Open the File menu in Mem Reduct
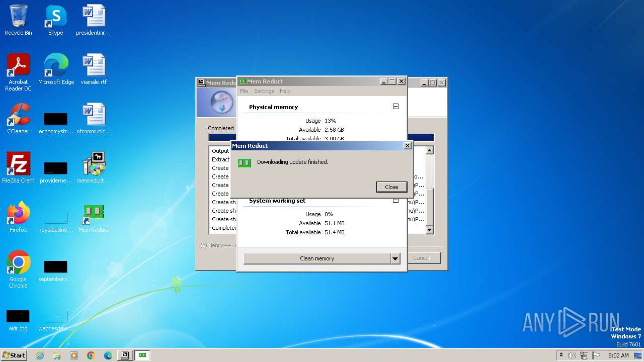This screenshot has height=362, width=644. point(244,91)
